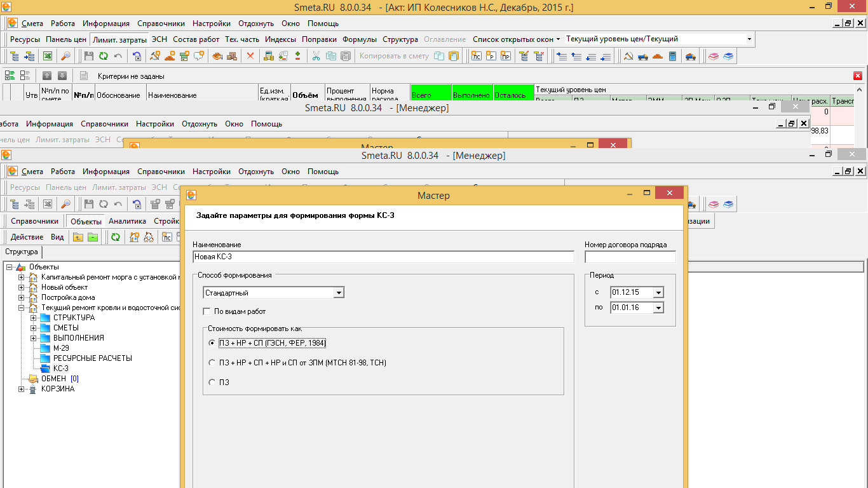Click the magnifier search icon in the act window toolbar
868x488 pixels.
[x=65, y=56]
